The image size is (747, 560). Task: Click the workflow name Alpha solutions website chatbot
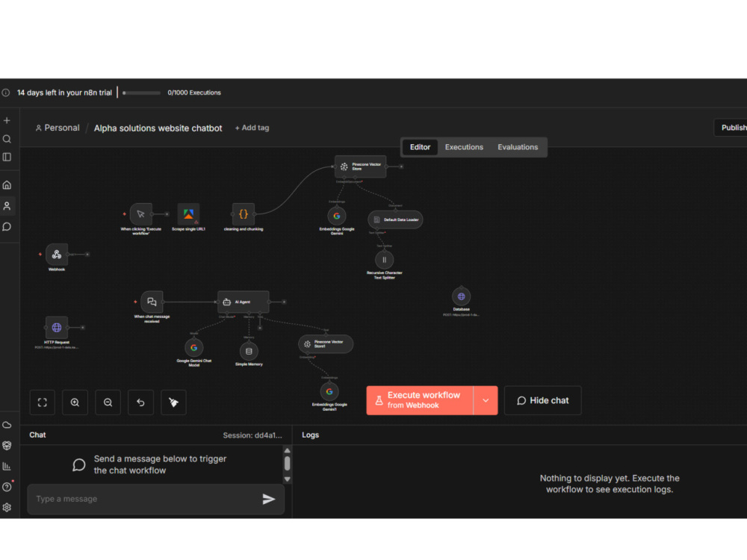pos(158,128)
